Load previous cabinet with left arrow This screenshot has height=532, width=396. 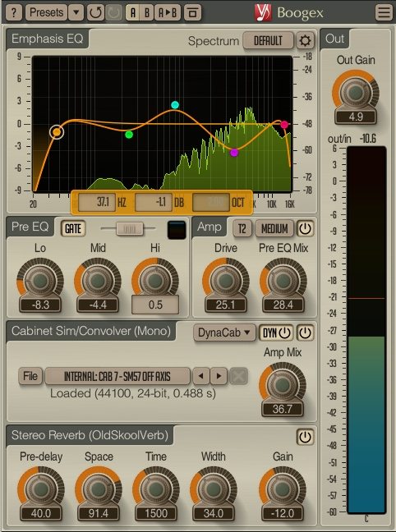(200, 376)
